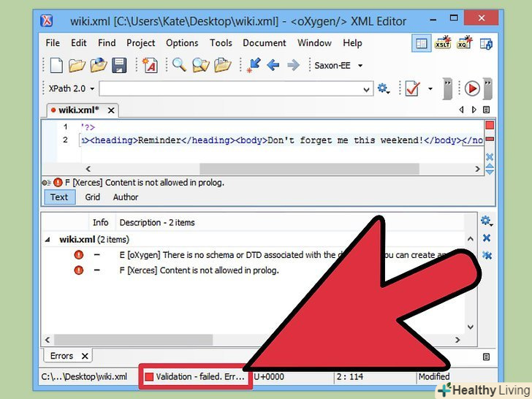This screenshot has height=399, width=532.
Task: Open the File menu
Action: [x=53, y=43]
